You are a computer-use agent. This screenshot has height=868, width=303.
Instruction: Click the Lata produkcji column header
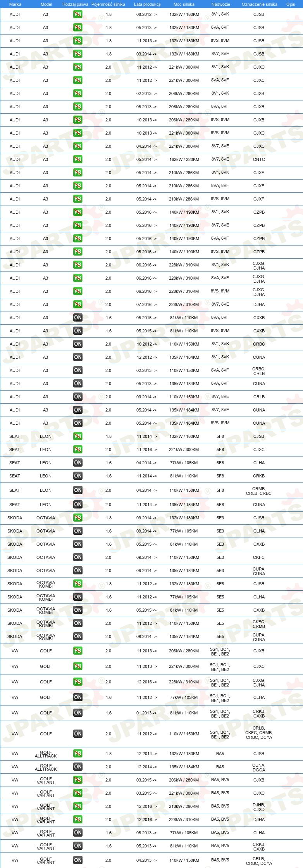pyautogui.click(x=147, y=4)
